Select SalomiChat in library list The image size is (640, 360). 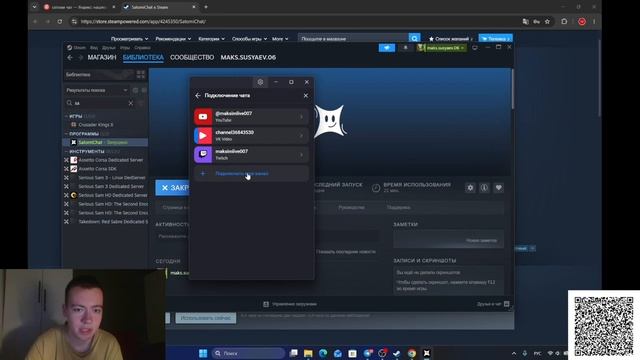click(x=105, y=142)
